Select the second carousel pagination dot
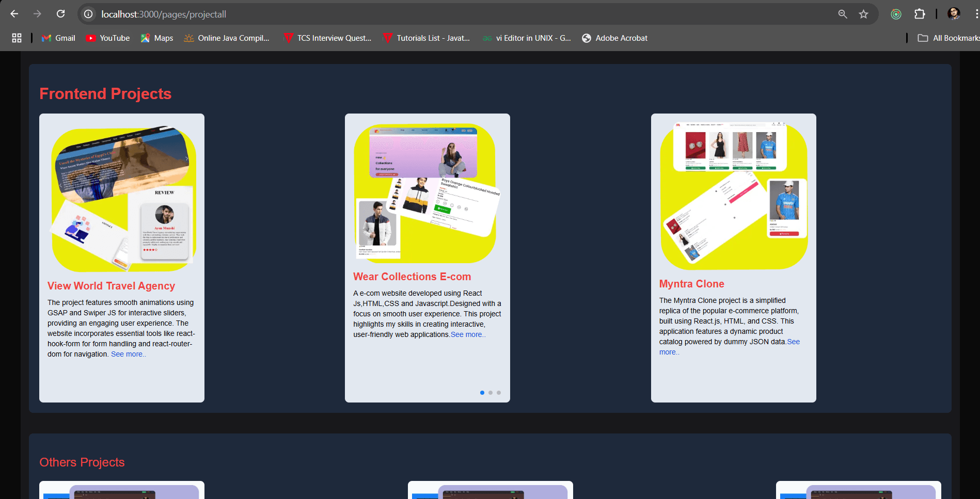980x499 pixels. point(491,393)
